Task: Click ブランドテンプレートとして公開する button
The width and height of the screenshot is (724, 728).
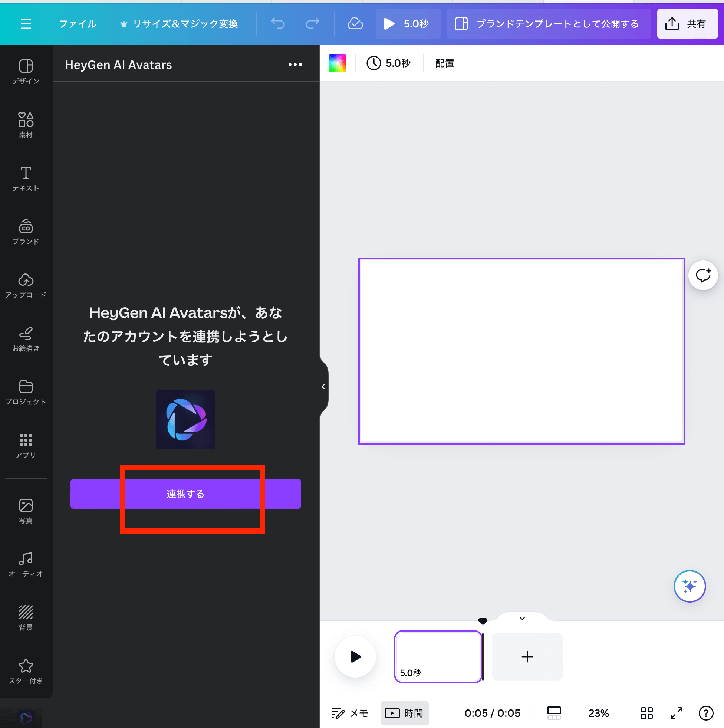Action: pos(549,24)
